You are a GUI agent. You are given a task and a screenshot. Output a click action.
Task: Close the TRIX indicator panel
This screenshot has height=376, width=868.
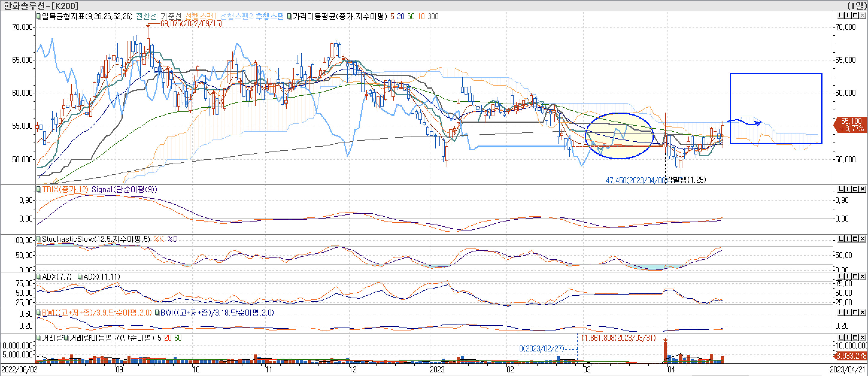click(863, 189)
